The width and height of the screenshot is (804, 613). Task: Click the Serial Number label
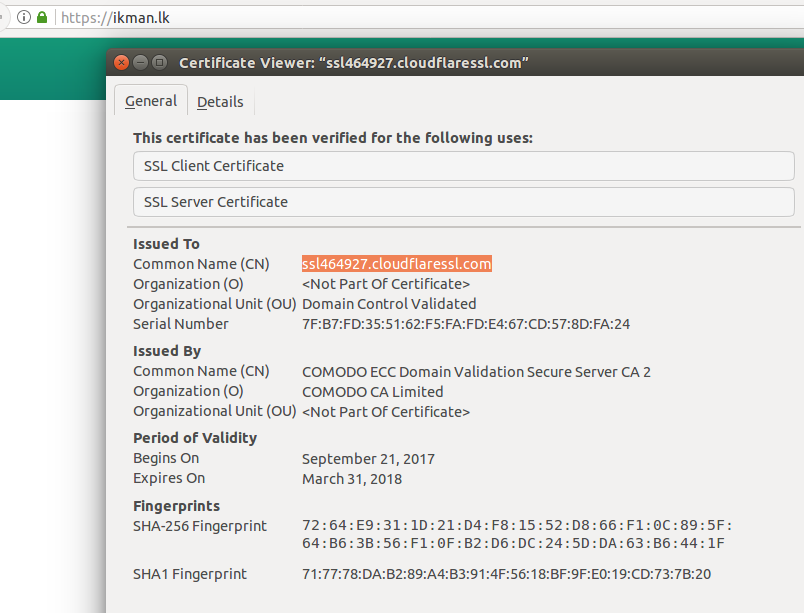(x=180, y=324)
